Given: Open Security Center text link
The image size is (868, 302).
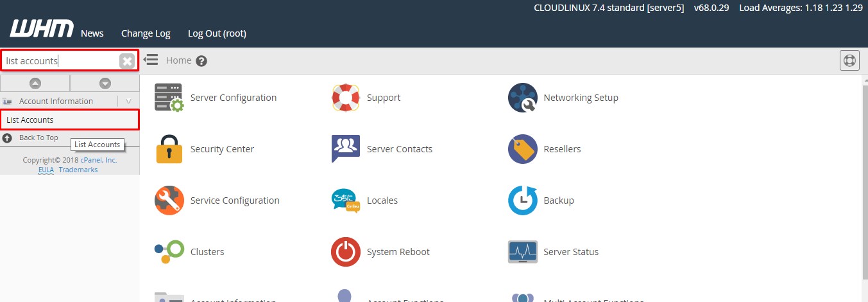Looking at the screenshot, I should point(222,149).
